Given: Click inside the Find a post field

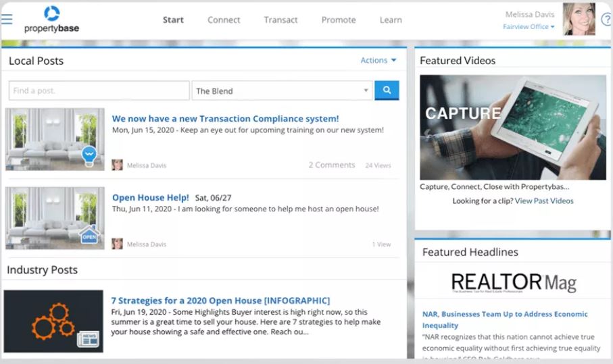Looking at the screenshot, I should [99, 90].
